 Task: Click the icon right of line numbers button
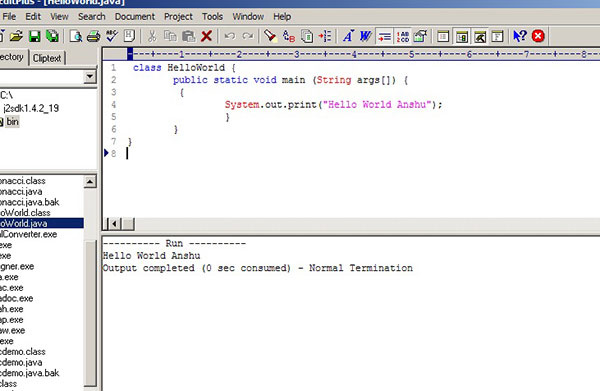point(421,36)
